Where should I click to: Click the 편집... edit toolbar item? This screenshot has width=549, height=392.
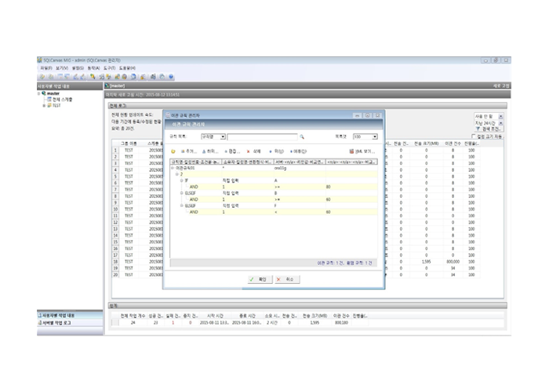pyautogui.click(x=232, y=151)
